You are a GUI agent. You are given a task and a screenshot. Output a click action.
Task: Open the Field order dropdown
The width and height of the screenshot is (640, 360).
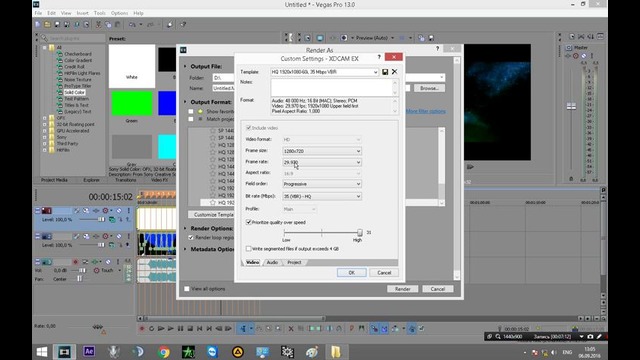[322, 184]
